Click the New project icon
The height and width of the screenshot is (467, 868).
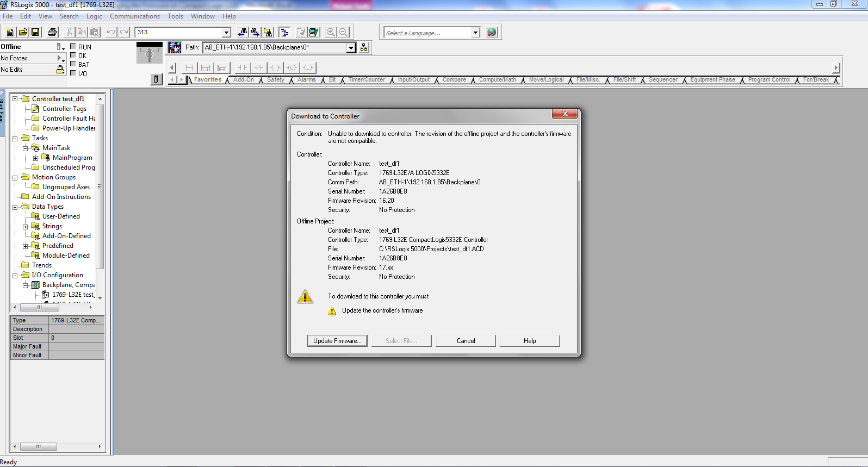10,33
